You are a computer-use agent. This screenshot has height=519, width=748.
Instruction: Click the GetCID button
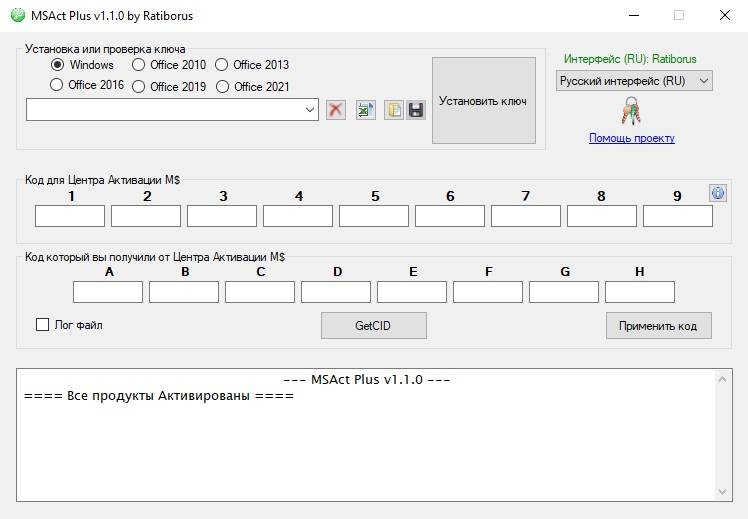[x=374, y=326]
